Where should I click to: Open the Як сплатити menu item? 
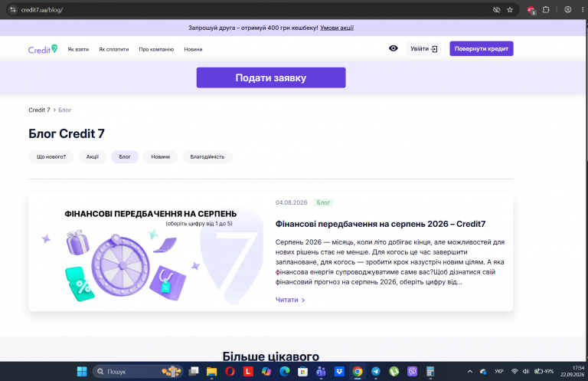click(x=113, y=49)
